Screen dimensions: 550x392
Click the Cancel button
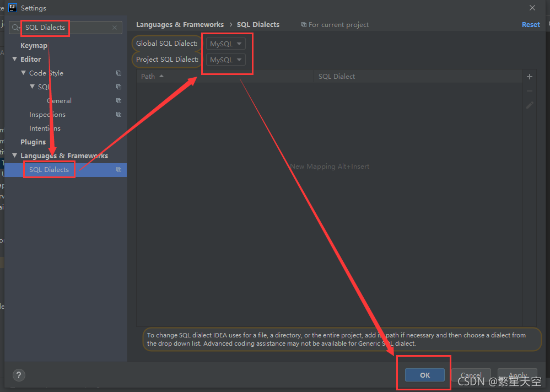click(471, 375)
